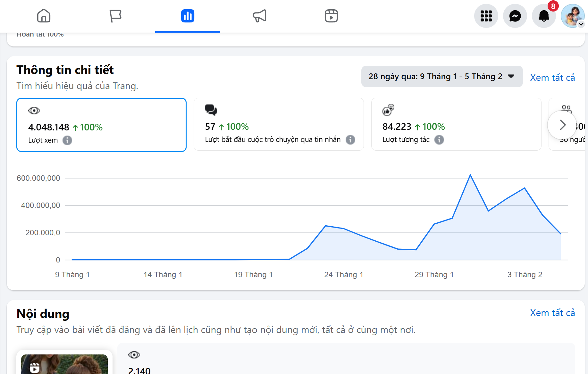
Task: Go to the Home tab icon
Action: (x=44, y=16)
